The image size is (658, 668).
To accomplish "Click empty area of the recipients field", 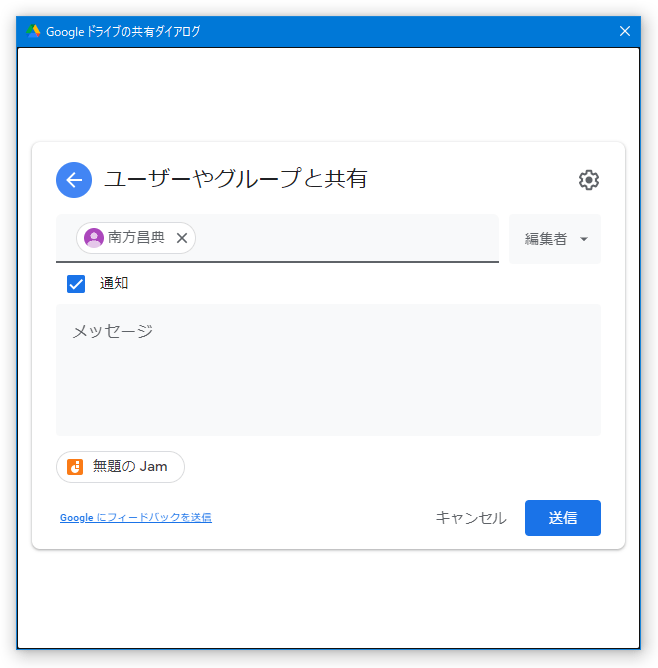I will pyautogui.click(x=345, y=238).
